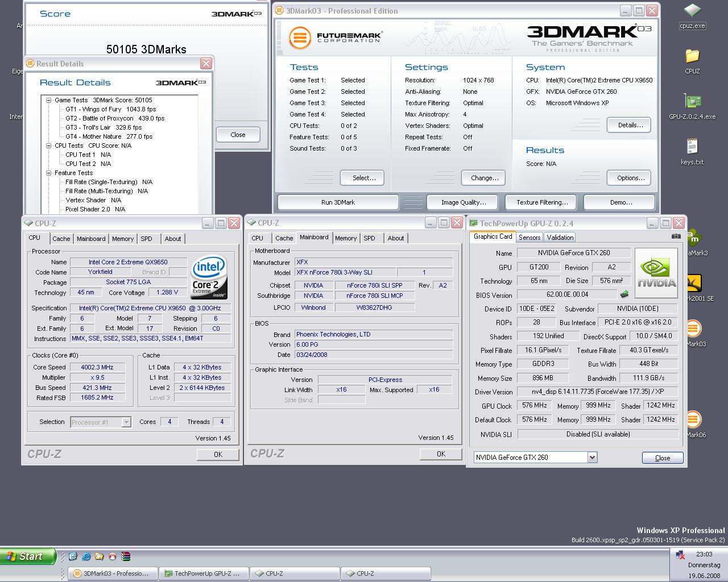Viewport: 728px width, 582px height.
Task: Open Internet Explorer from quick launch
Action: [86, 556]
